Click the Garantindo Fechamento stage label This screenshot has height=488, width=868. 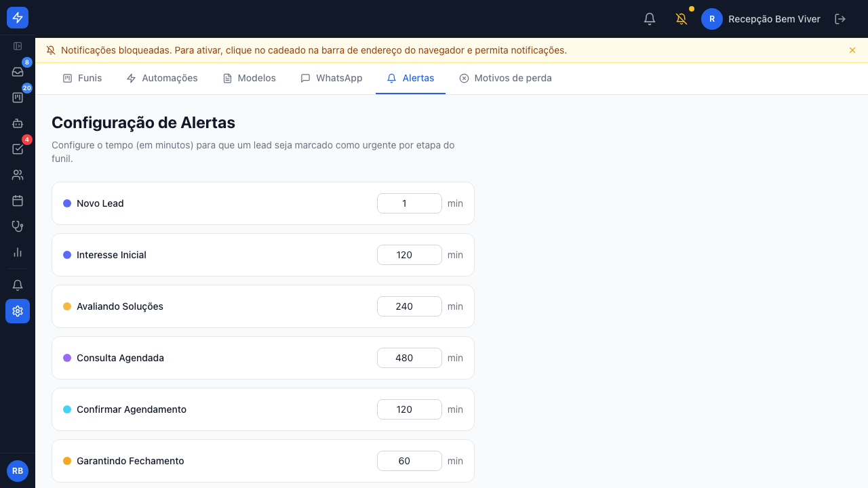click(130, 461)
